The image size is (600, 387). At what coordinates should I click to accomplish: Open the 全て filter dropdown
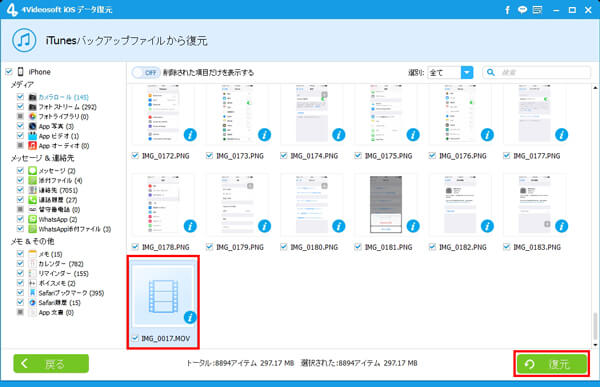click(x=467, y=72)
